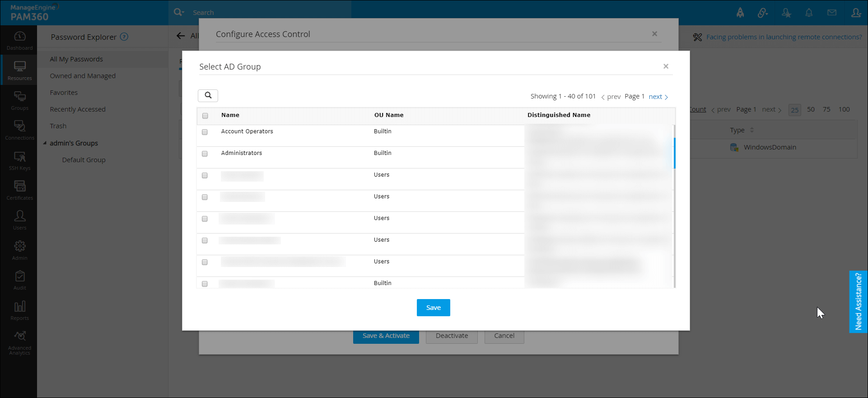Open the Need Assistance tab
Image resolution: width=868 pixels, height=398 pixels.
point(858,302)
